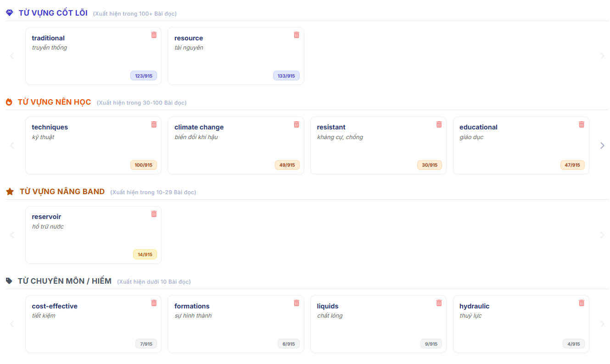Select the 'hydraulic' word title
Viewport: 610px width, 364px height.
pyautogui.click(x=475, y=306)
